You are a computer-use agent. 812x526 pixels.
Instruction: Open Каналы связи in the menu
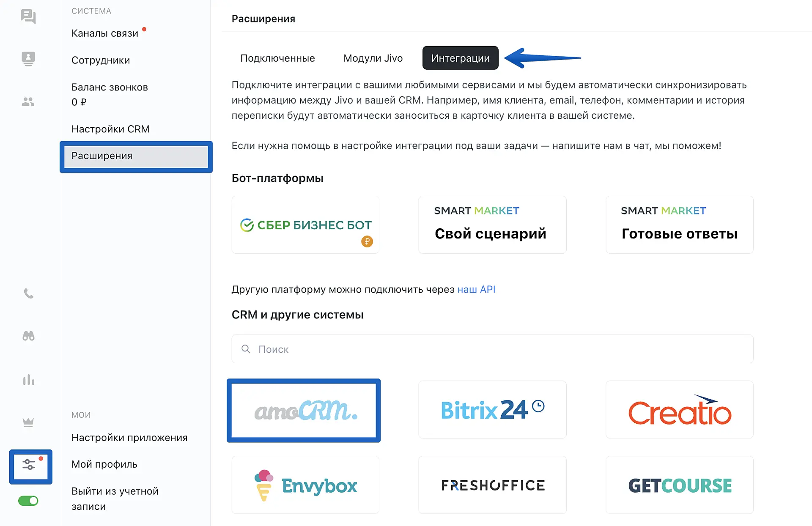tap(105, 33)
